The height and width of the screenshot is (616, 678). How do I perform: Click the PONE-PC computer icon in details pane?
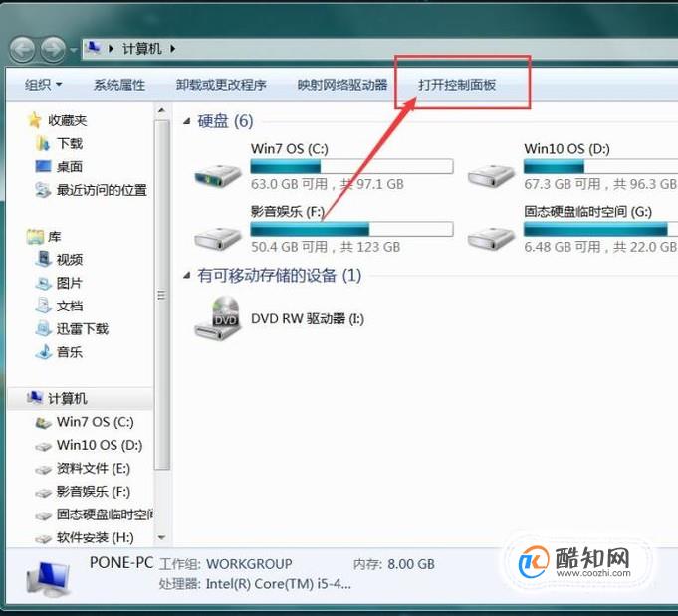coord(49,577)
